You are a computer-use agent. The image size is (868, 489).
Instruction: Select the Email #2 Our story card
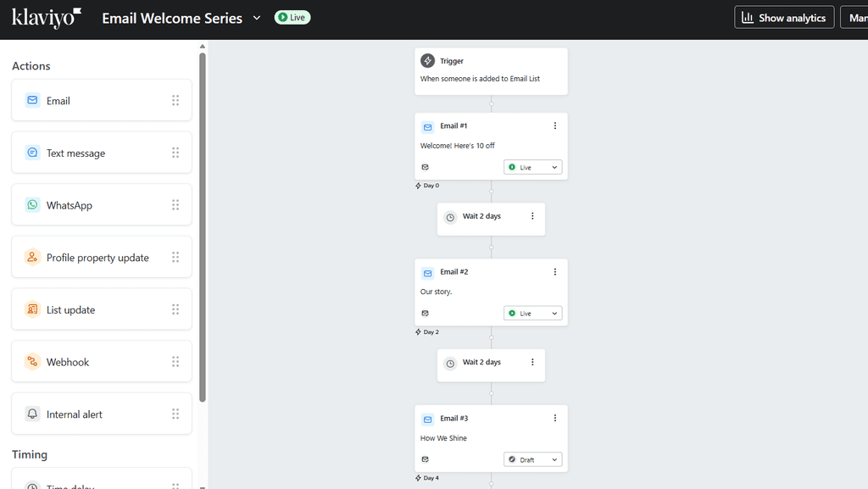click(475, 292)
